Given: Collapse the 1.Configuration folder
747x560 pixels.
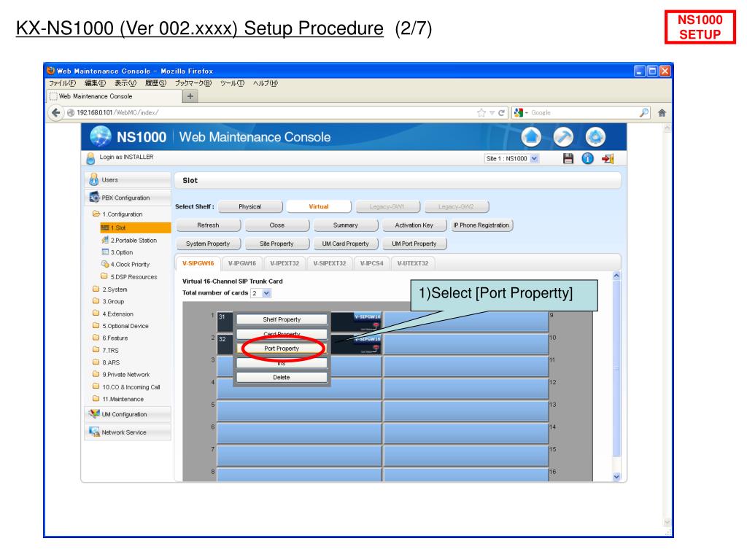Looking at the screenshot, I should tap(117, 214).
